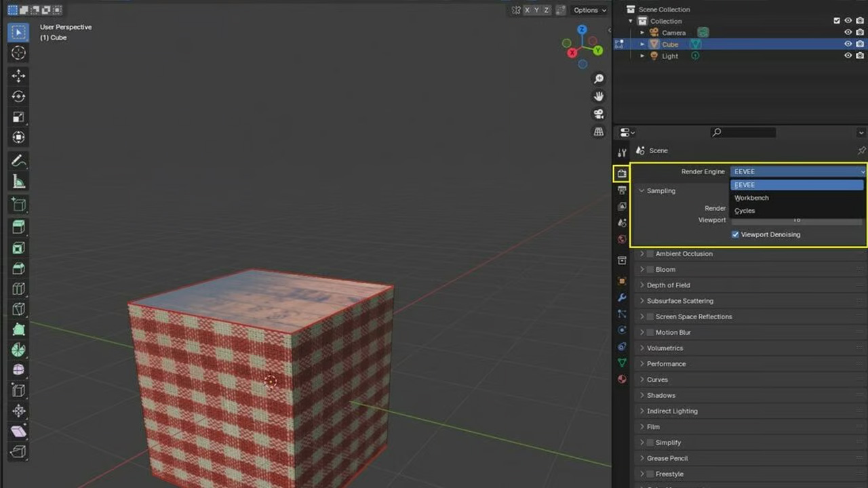The height and width of the screenshot is (488, 868).
Task: Click the zoom magnifier viewport icon
Action: [598, 79]
